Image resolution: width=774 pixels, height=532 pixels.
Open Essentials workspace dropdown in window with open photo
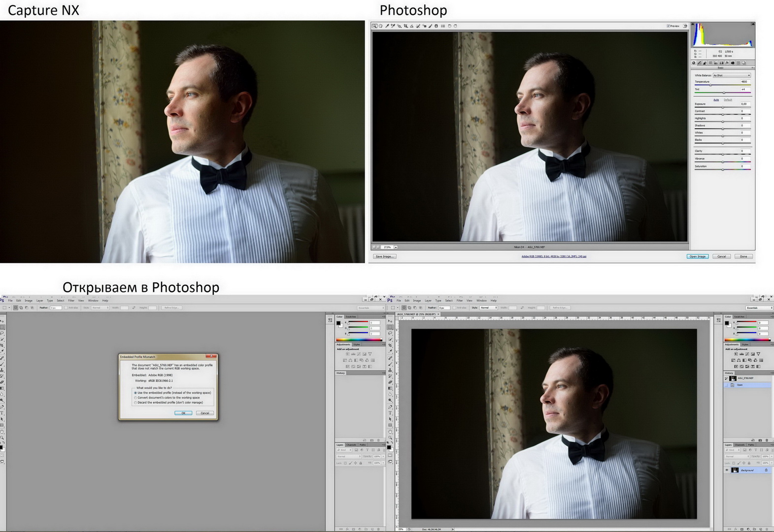pos(760,308)
